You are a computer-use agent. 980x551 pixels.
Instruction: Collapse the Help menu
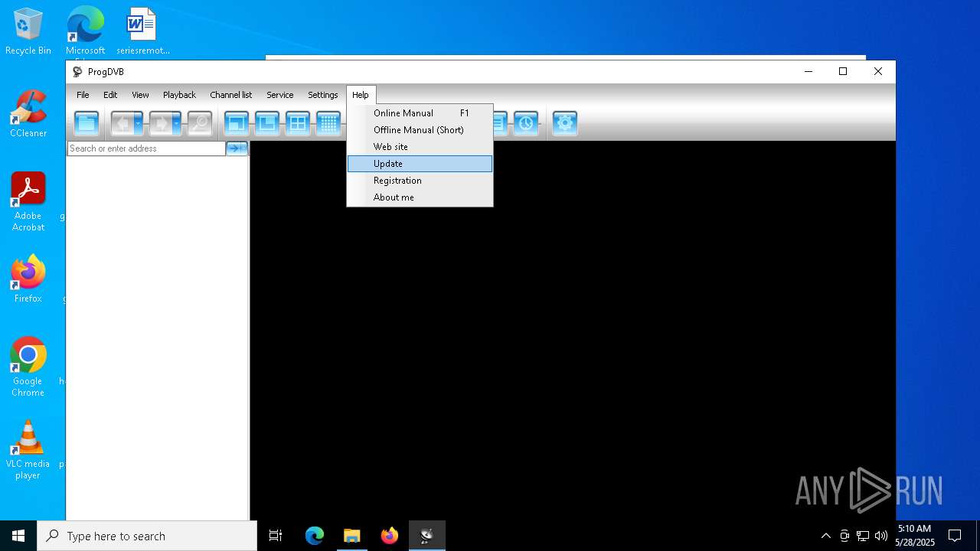(361, 95)
